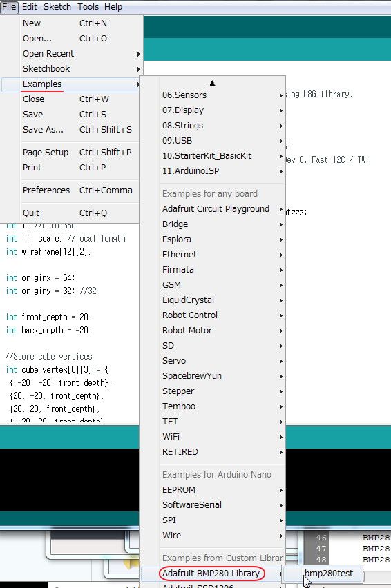Open Robot Control examples submenu
The width and height of the screenshot is (391, 588).
click(213, 315)
